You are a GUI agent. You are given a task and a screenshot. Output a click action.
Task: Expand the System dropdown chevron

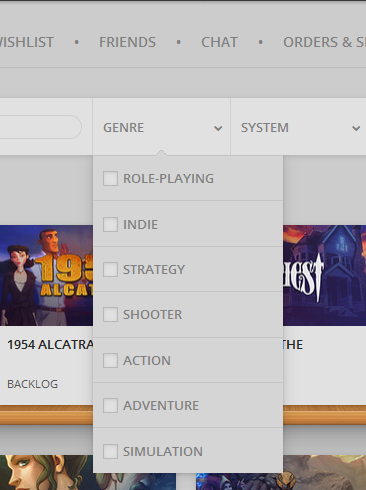click(x=356, y=128)
